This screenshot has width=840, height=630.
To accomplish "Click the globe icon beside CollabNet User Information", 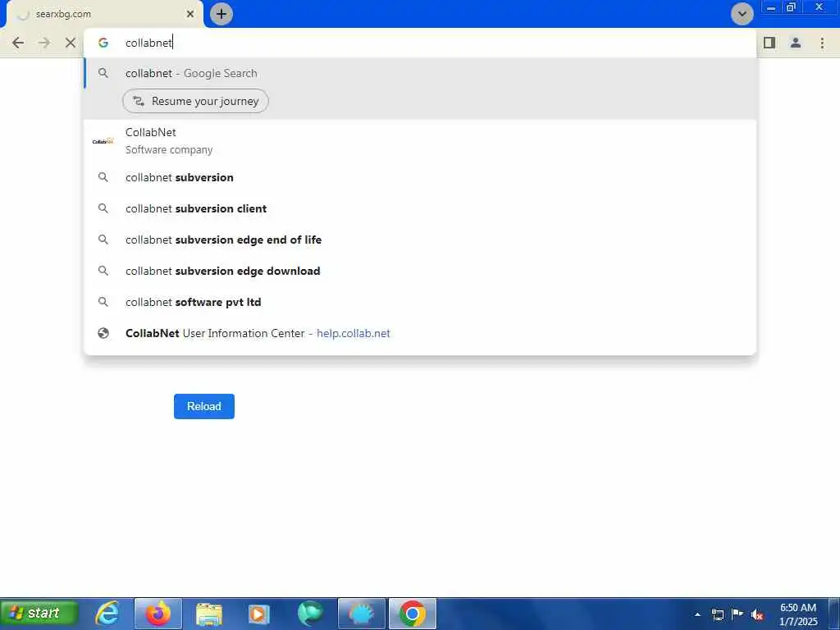I will [103, 333].
